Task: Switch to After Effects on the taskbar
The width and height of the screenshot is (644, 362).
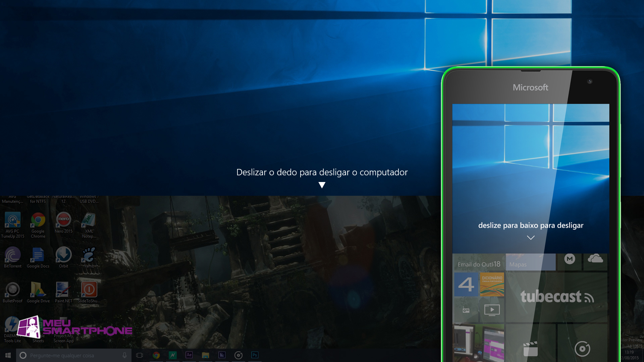Action: click(x=189, y=355)
